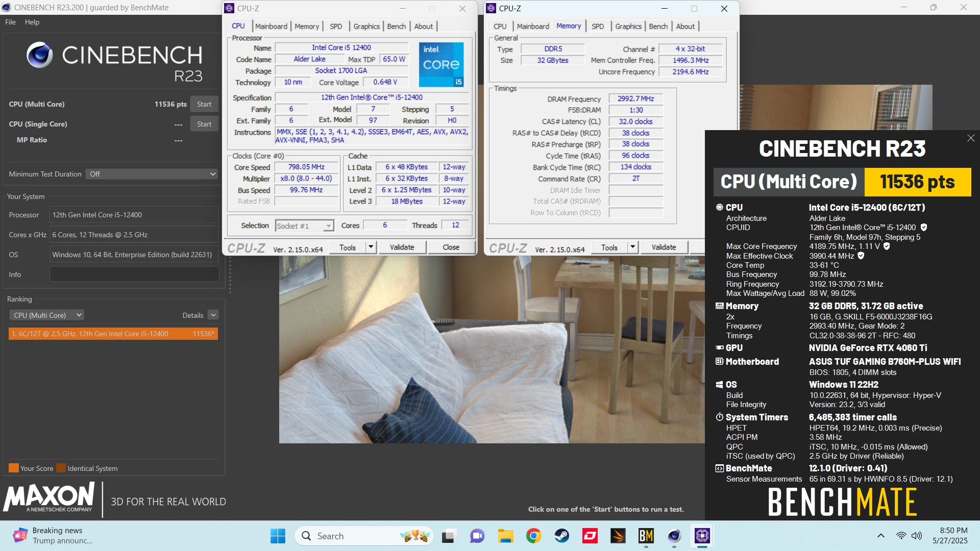Click Close button in CPU-Z CPU window

[451, 247]
